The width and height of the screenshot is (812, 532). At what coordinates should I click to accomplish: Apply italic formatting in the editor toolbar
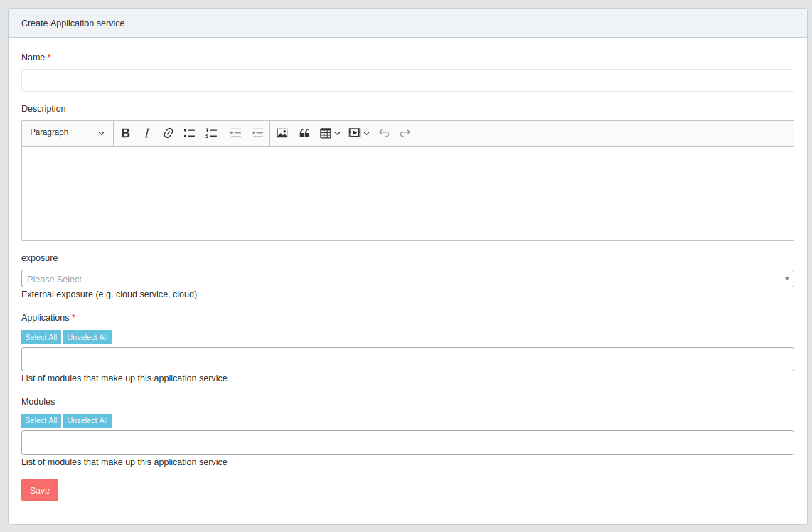[146, 133]
